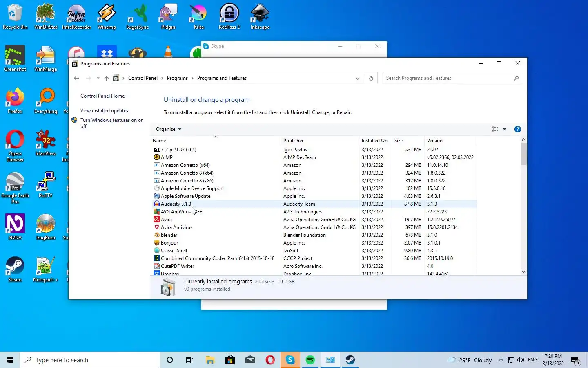Open the Organize dropdown menu
The width and height of the screenshot is (588, 368).
(x=169, y=129)
